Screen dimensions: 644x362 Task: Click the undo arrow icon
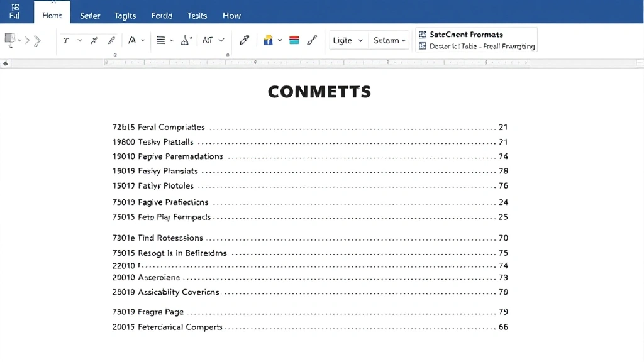[x=27, y=40]
